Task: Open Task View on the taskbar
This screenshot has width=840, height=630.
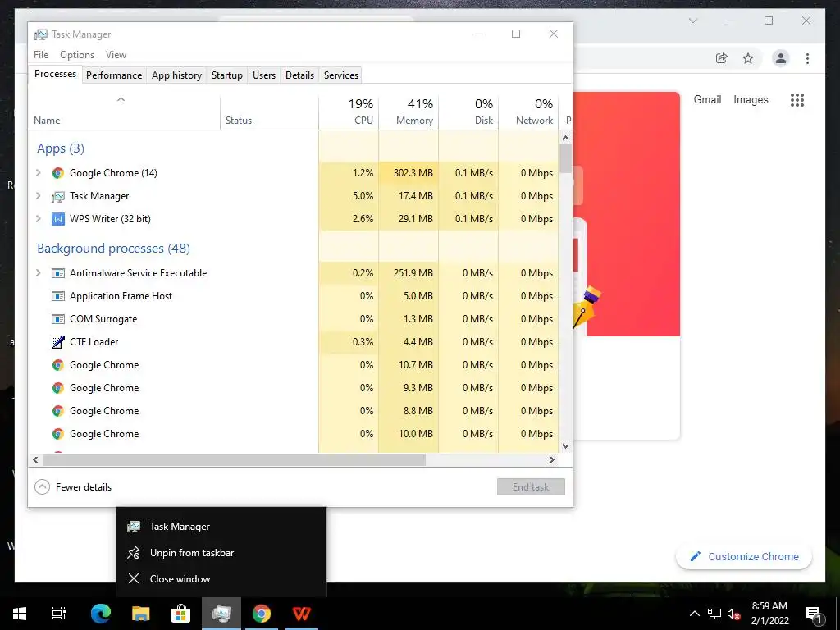Action: tap(59, 614)
